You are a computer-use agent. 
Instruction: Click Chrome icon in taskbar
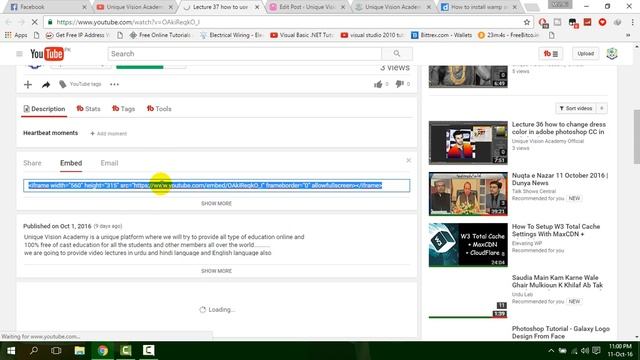(102, 351)
